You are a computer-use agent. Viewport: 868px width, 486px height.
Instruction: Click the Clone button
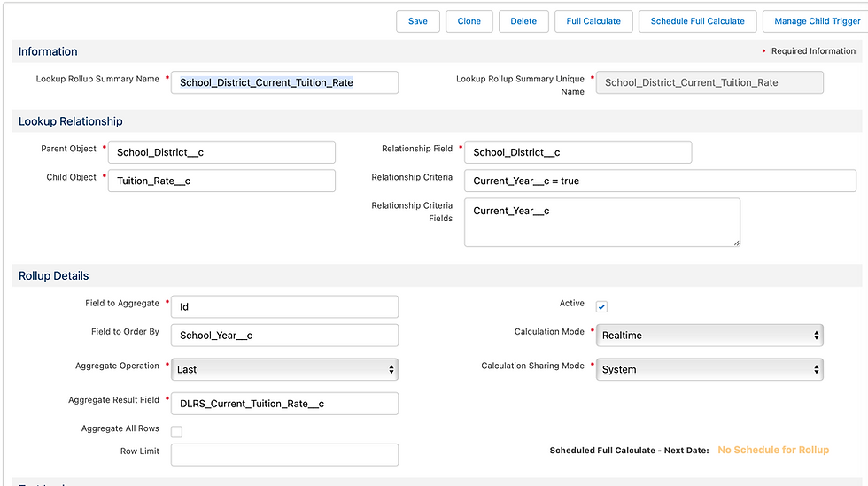469,21
